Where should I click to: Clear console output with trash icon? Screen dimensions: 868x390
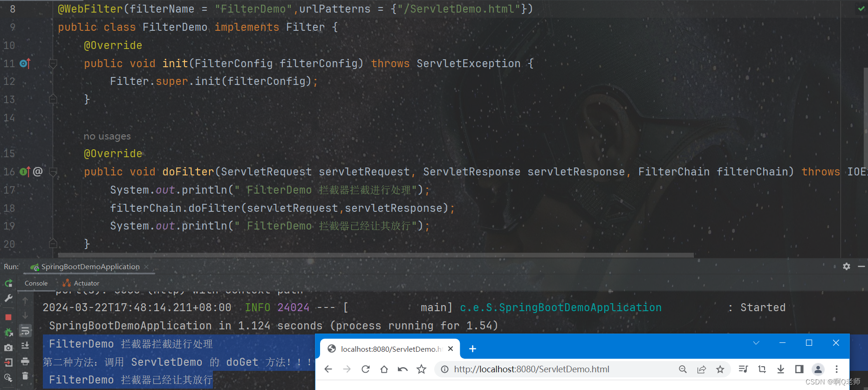[25, 376]
